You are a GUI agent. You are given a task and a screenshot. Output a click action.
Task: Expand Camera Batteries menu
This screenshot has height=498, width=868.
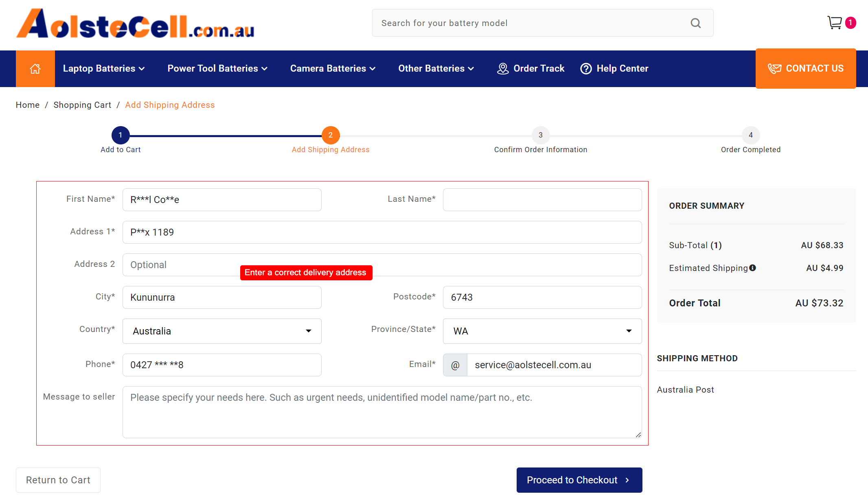click(333, 69)
